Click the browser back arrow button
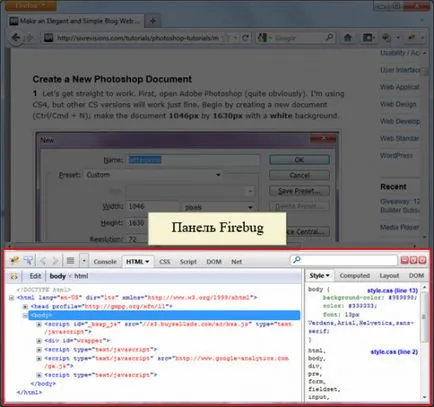Image resolution: width=434 pixels, height=407 pixels. point(16,38)
